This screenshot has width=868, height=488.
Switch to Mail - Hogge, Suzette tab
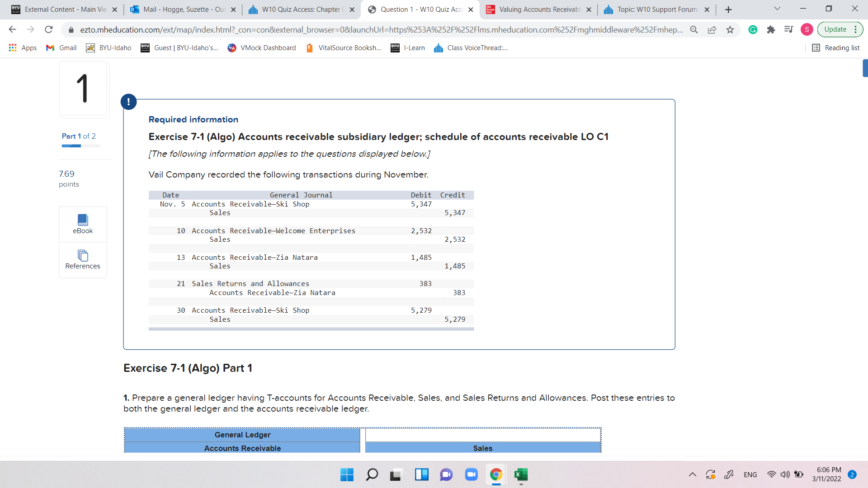[x=183, y=9]
